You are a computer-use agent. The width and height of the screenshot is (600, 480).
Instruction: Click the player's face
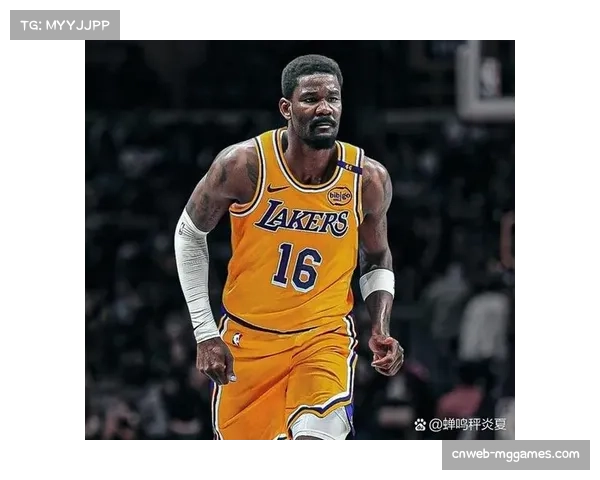pos(314,106)
